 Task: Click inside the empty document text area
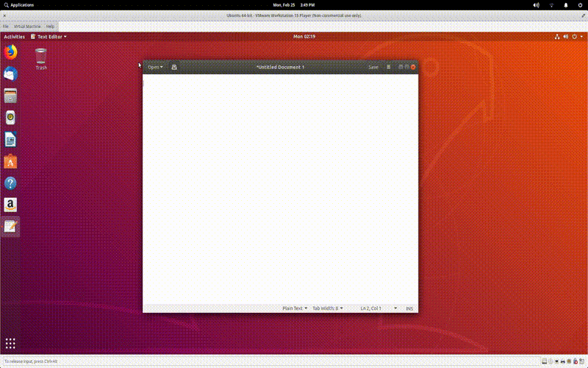[279, 184]
